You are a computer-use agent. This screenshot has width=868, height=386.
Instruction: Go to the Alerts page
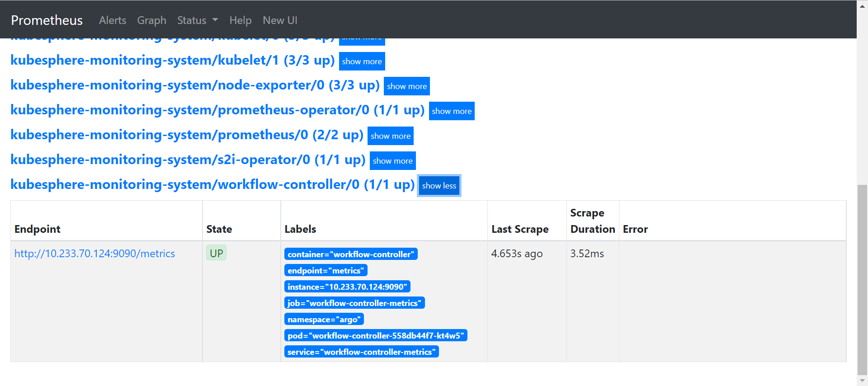pyautogui.click(x=113, y=20)
